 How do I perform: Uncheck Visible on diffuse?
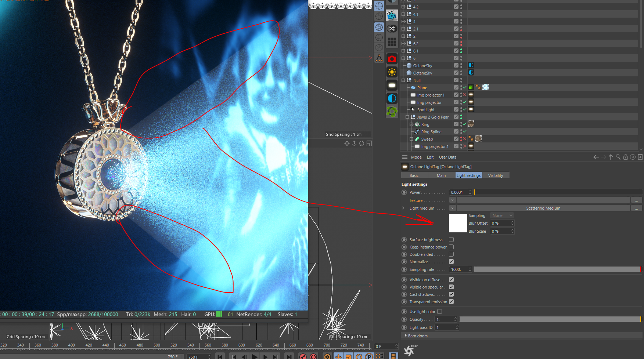tap(451, 280)
